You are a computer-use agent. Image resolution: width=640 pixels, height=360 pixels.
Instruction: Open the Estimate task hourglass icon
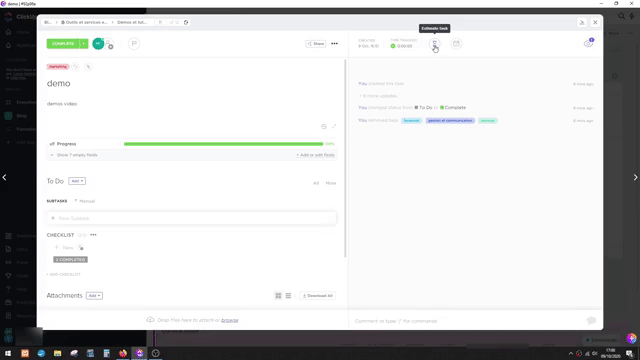tap(435, 44)
